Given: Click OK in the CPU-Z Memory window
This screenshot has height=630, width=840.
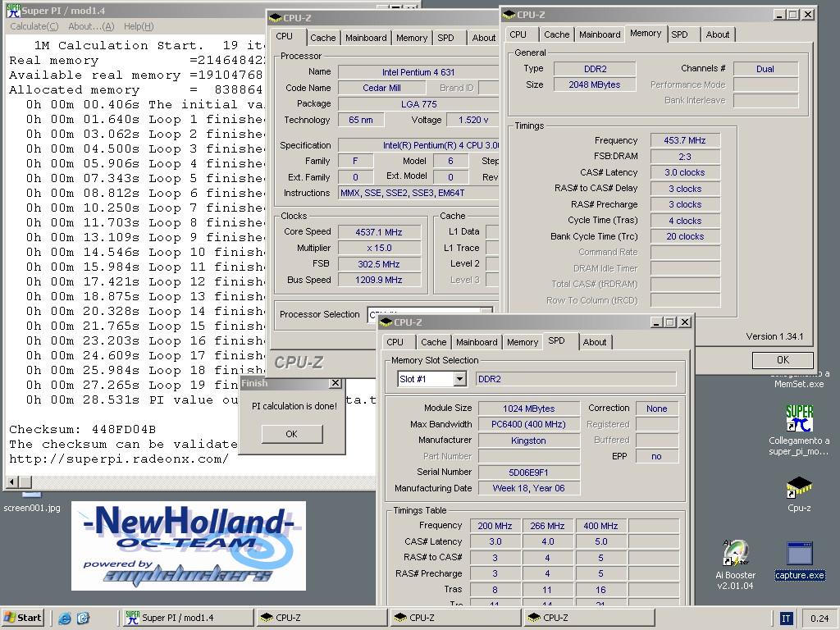Looking at the screenshot, I should click(783, 360).
